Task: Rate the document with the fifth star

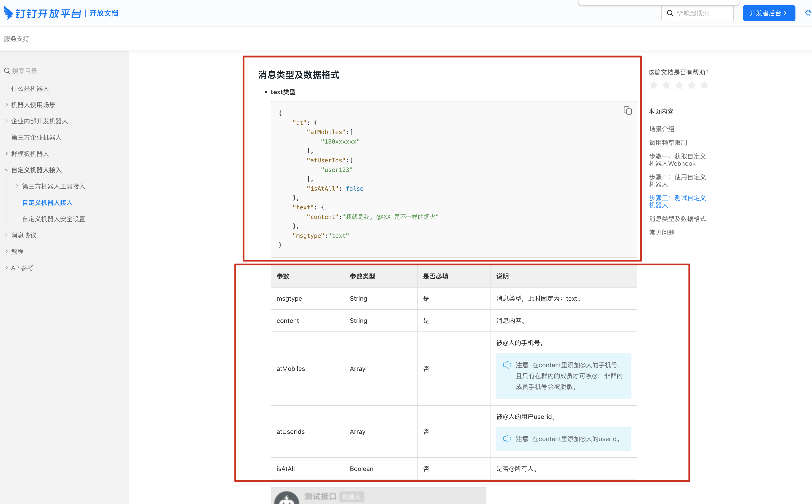Action: point(704,85)
